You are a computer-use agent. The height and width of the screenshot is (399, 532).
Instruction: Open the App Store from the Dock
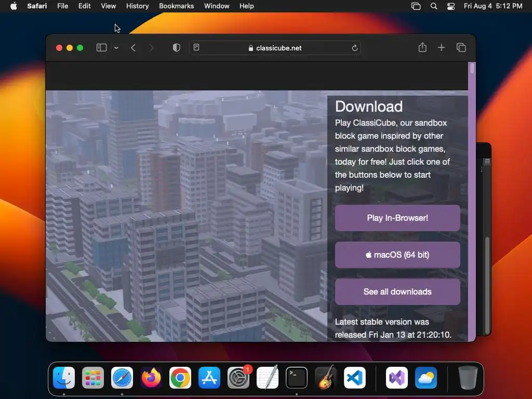pyautogui.click(x=209, y=378)
